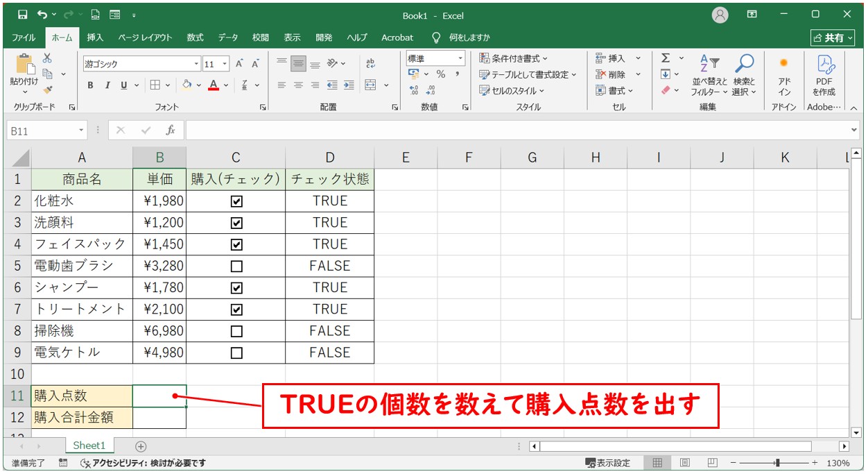
Task: Expand セルのスタイル cell styles menu
Action: pyautogui.click(x=512, y=90)
